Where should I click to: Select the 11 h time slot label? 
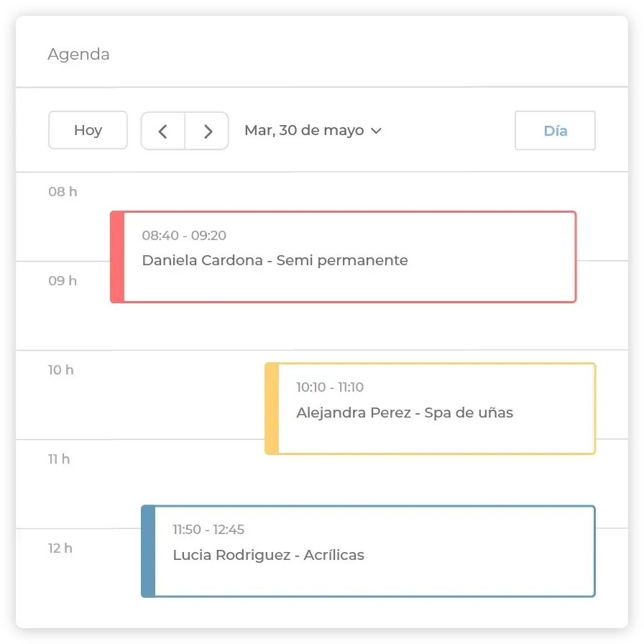[59, 459]
